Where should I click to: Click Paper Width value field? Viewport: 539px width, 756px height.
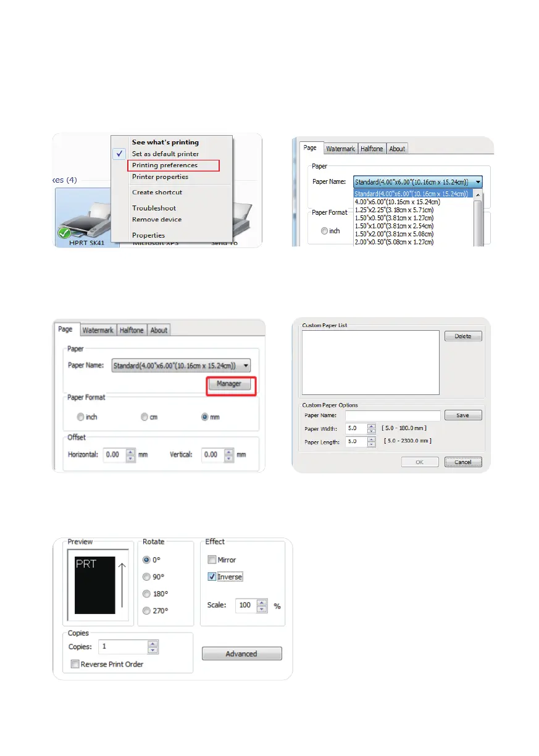pos(356,428)
